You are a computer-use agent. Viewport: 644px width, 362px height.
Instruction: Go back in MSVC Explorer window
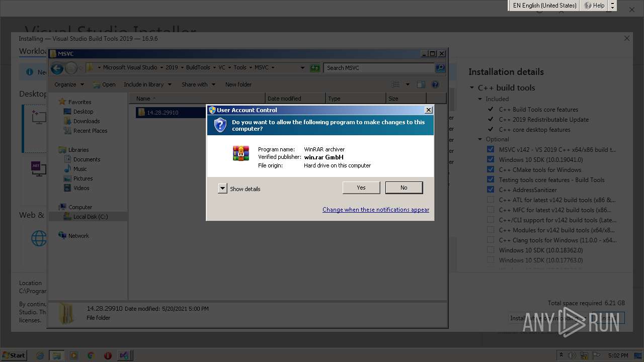click(57, 68)
